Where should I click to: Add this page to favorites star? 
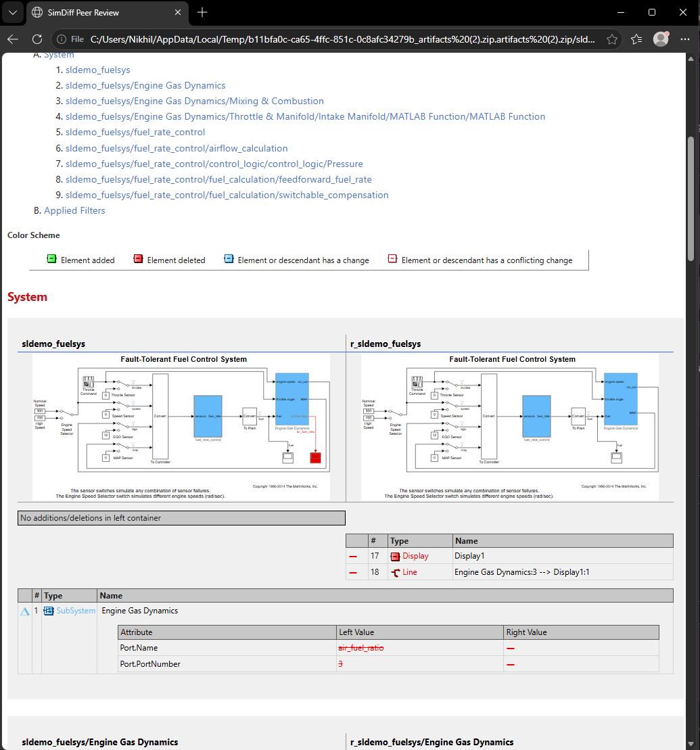pyautogui.click(x=611, y=39)
